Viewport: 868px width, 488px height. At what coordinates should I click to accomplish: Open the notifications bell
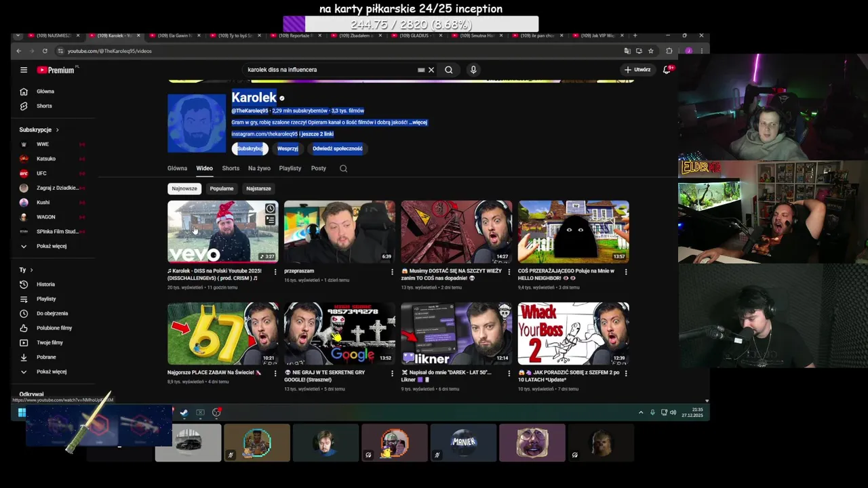pyautogui.click(x=667, y=70)
